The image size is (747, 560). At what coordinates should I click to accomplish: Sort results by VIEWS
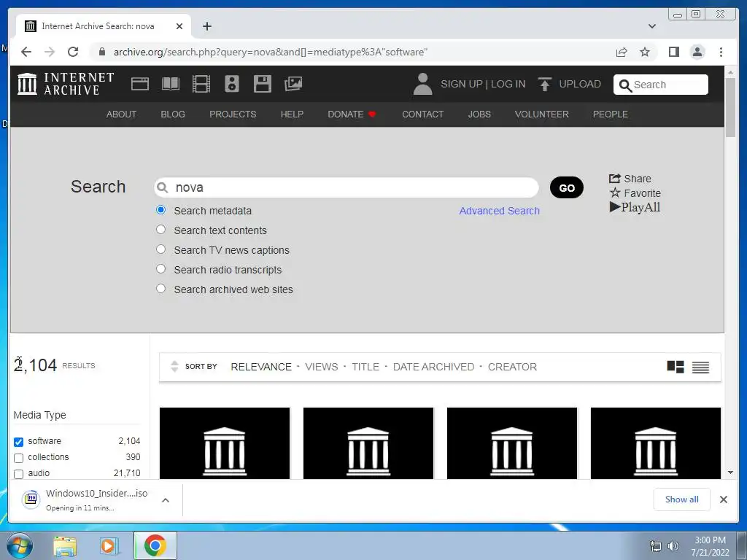(322, 367)
